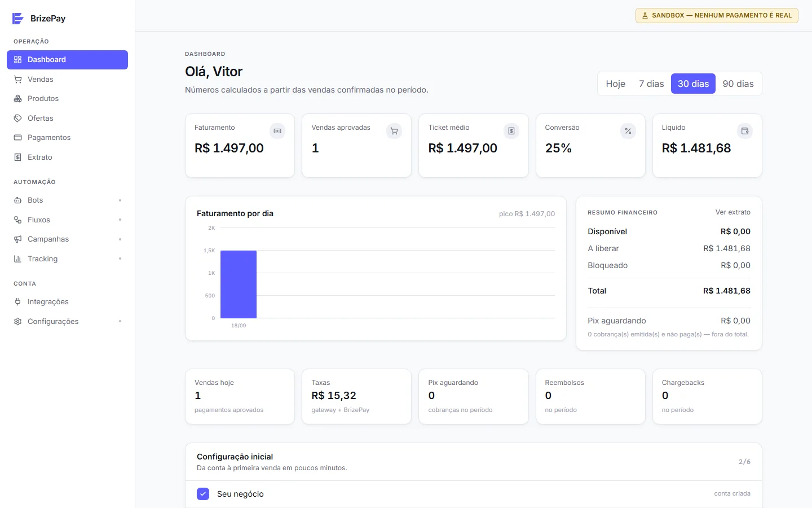Click the 18/09 date axis label
Viewport: 812px width, 508px height.
click(239, 326)
